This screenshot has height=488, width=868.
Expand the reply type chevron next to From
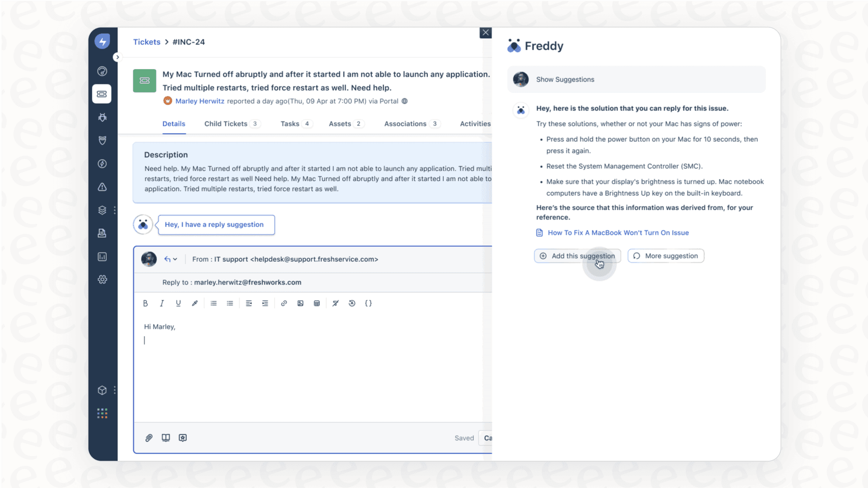point(176,259)
